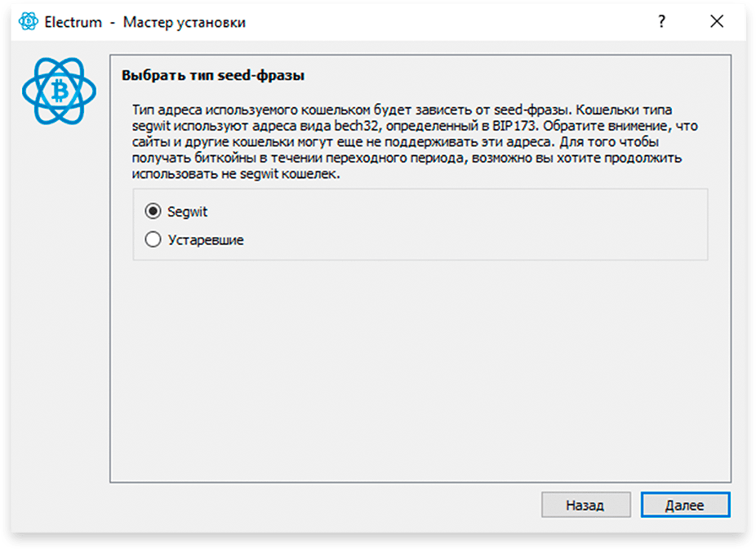The width and height of the screenshot is (756, 549).
Task: Close the Мастер установки window
Action: pos(717,21)
